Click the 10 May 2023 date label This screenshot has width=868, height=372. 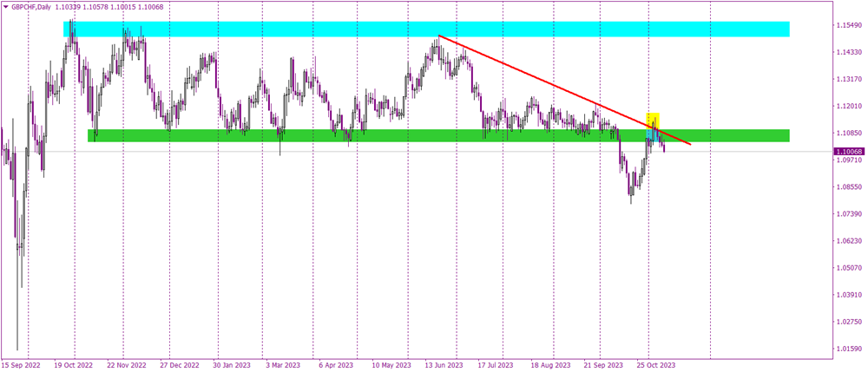coord(391,365)
